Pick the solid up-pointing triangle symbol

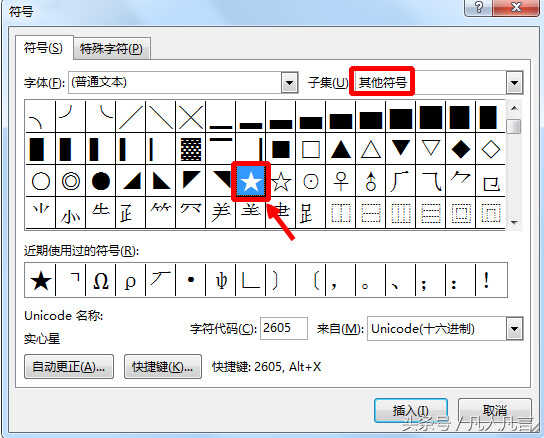341,149
